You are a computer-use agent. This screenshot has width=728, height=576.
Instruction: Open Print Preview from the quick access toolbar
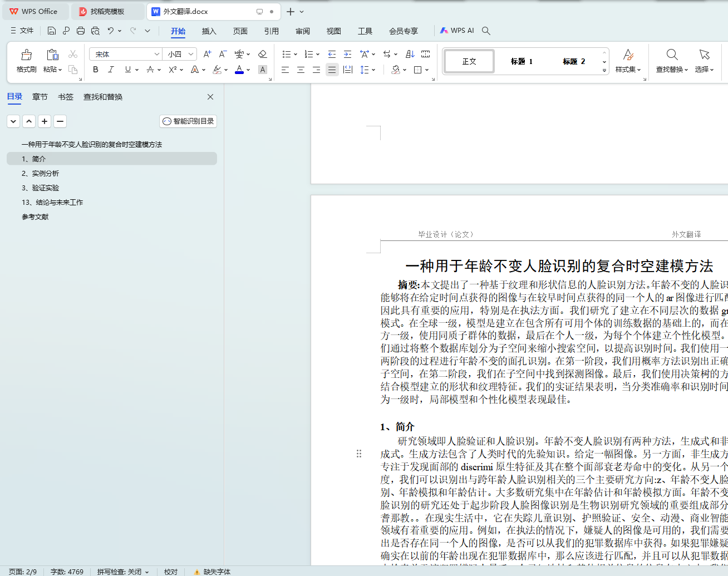(95, 31)
